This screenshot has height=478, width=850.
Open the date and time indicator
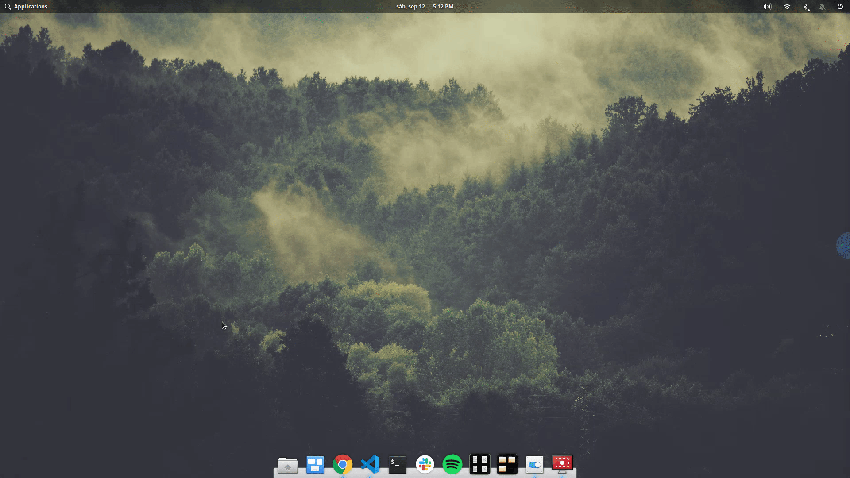pos(425,7)
